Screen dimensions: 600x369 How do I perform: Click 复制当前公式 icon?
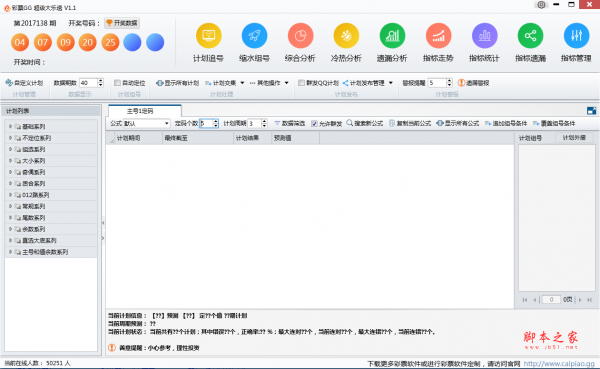pyautogui.click(x=392, y=123)
